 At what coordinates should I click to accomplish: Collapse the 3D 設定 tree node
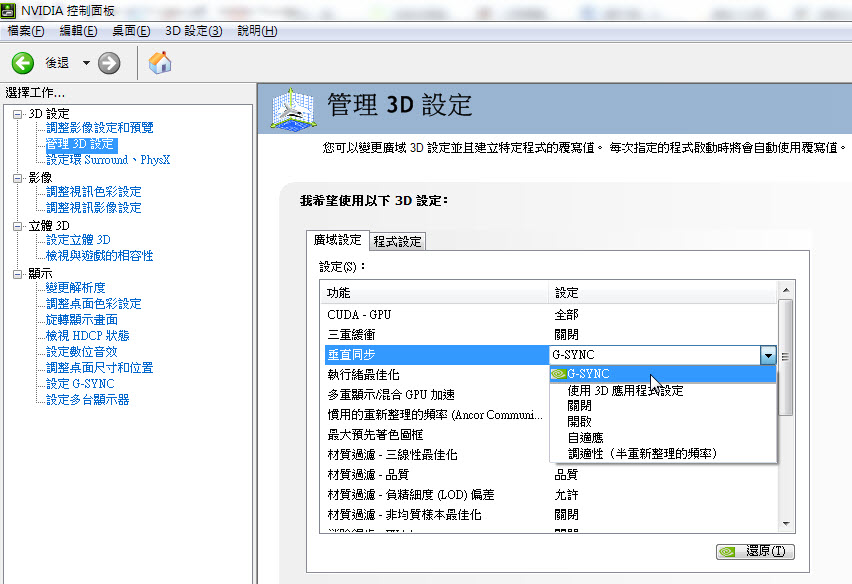pos(18,113)
